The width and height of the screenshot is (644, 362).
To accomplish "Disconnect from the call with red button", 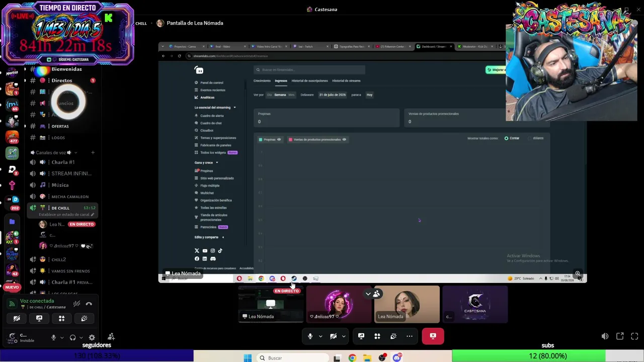I will (433, 336).
